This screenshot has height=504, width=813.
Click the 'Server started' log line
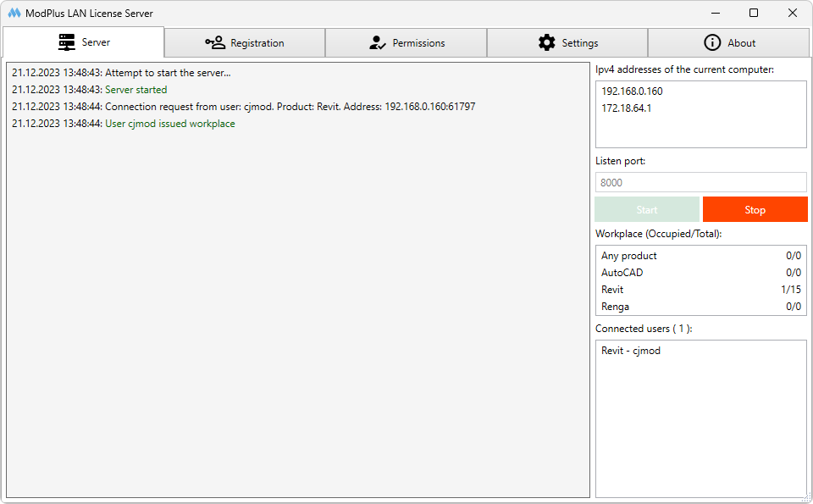tap(135, 90)
